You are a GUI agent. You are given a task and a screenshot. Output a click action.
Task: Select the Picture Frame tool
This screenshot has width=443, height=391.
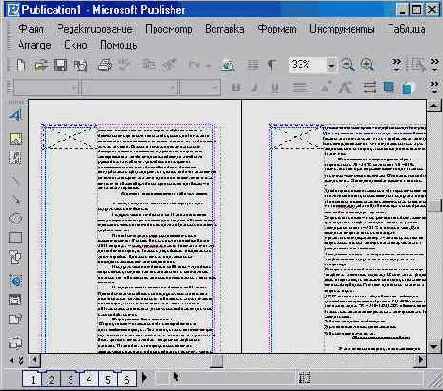pyautogui.click(x=15, y=138)
